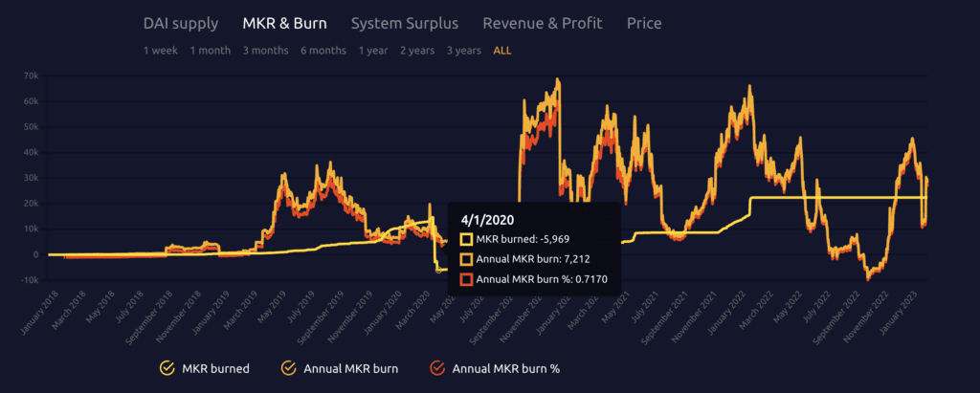Select the 3 years range
Viewport: 980px width, 393px height.
tap(464, 51)
